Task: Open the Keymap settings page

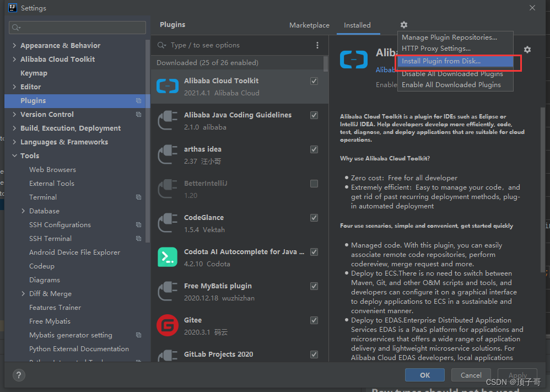Action: [34, 73]
